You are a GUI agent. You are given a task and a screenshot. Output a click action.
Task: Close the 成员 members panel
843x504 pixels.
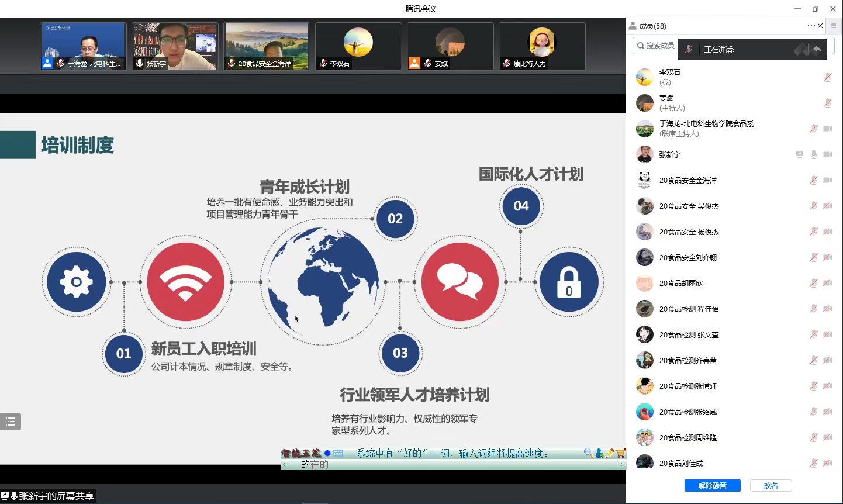coord(820,26)
